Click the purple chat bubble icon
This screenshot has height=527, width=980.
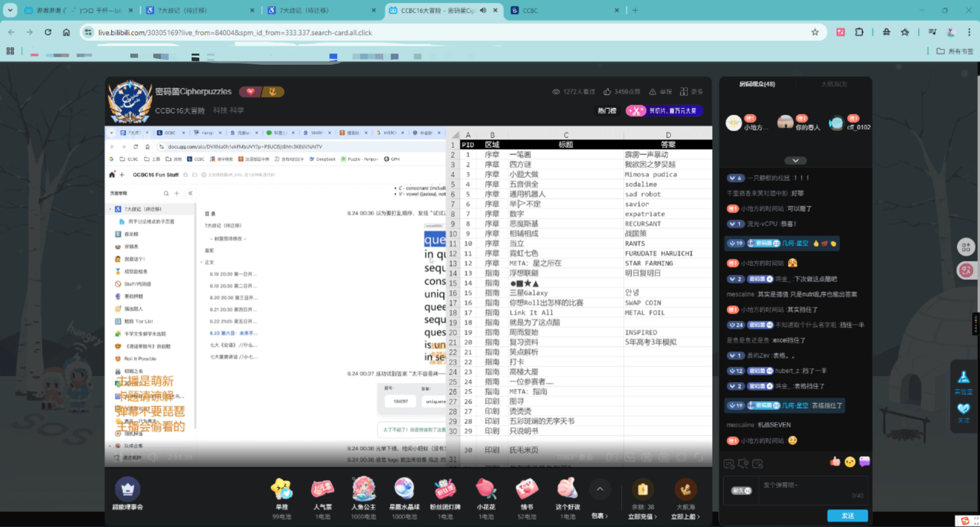(x=864, y=462)
